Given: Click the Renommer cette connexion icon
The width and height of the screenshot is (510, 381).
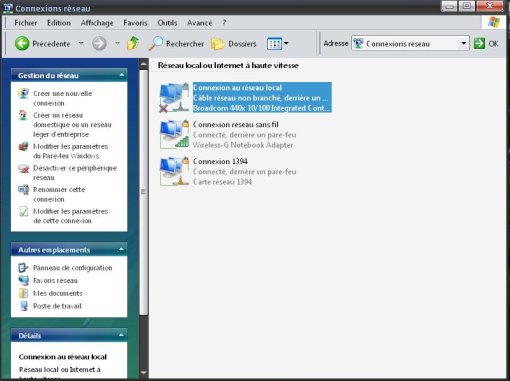Looking at the screenshot, I should click(x=23, y=190).
